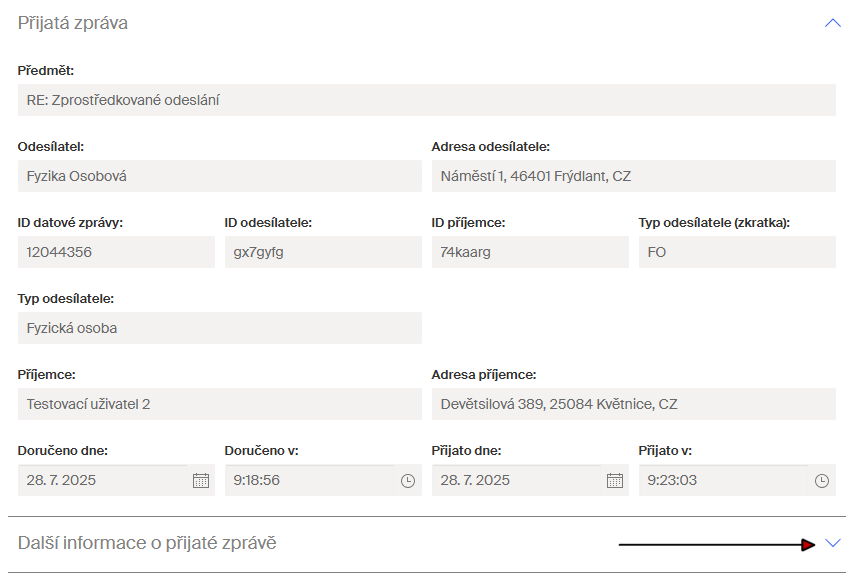The width and height of the screenshot is (854, 584).
Task: Click clock icon in Přijato v field
Action: coord(822,481)
